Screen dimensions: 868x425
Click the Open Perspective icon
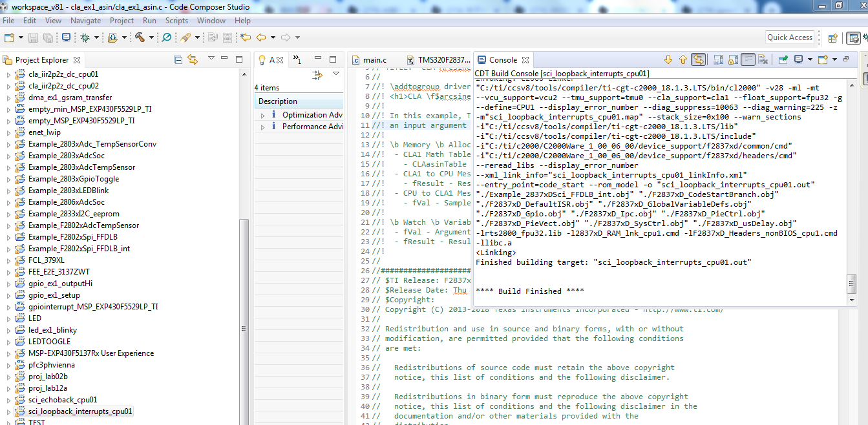[x=833, y=38]
